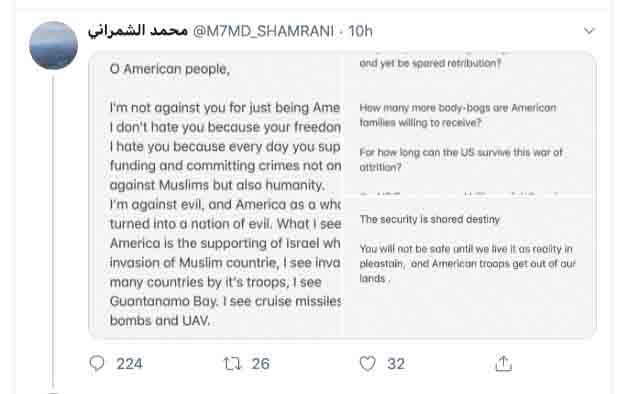The height and width of the screenshot is (394, 620).
Task: Open the tweet via the 10h timestamp
Action: [360, 31]
